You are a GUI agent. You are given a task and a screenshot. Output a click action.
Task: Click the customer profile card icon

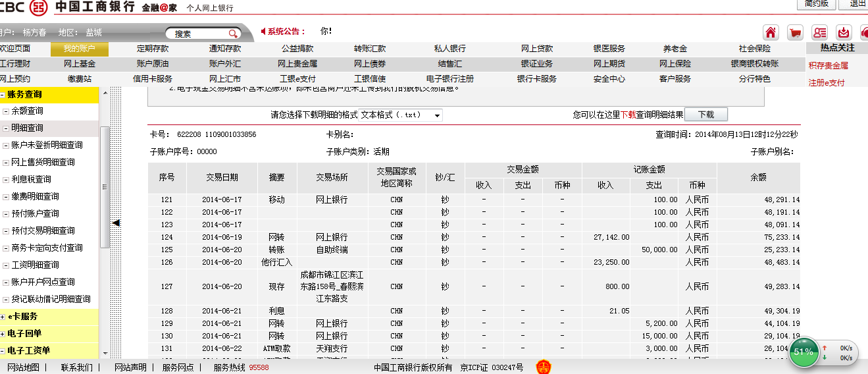click(819, 32)
